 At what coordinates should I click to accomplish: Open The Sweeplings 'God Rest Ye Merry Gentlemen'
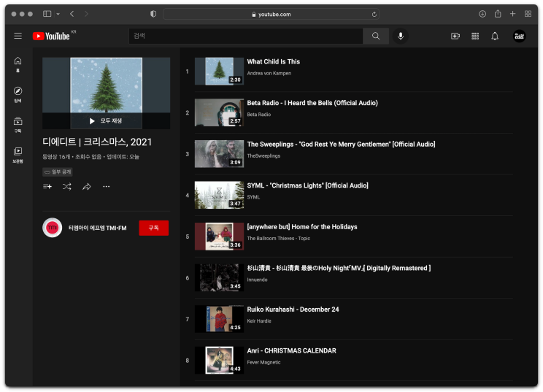coord(341,144)
